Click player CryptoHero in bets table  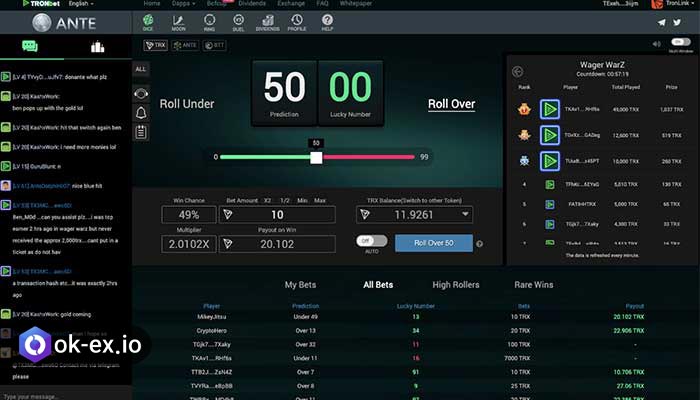coord(212,331)
